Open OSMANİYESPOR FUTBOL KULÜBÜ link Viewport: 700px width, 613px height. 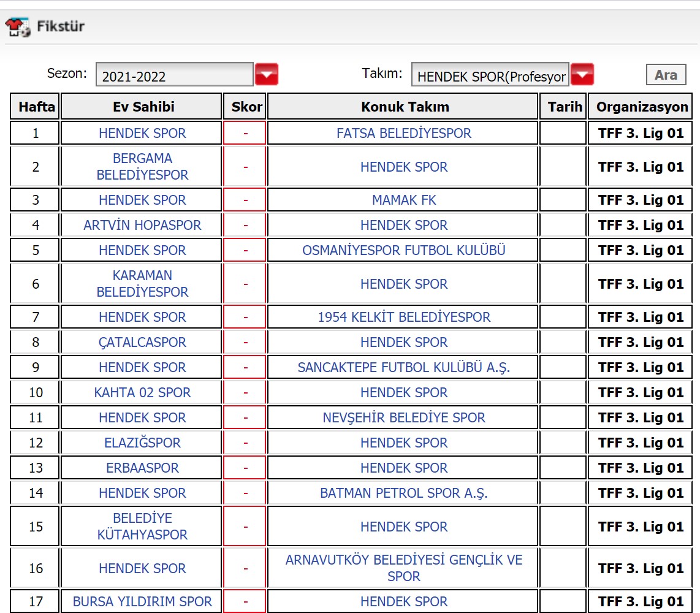pyautogui.click(x=403, y=250)
